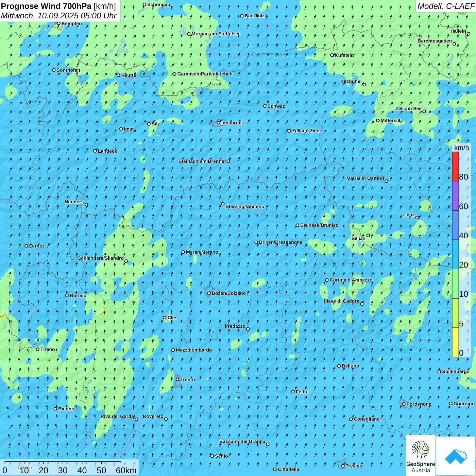Select the Sterzing/Vipiteno label
476x476 pixels.
245,206
